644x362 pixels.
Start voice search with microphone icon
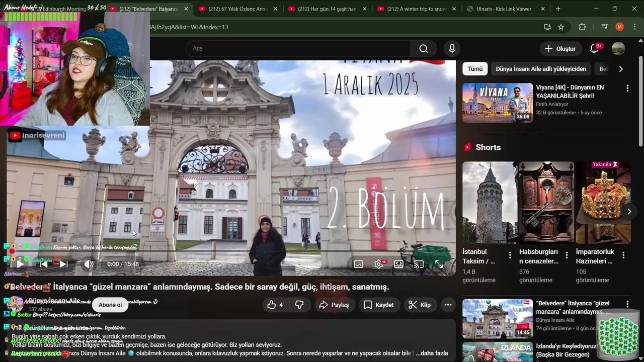point(452,48)
